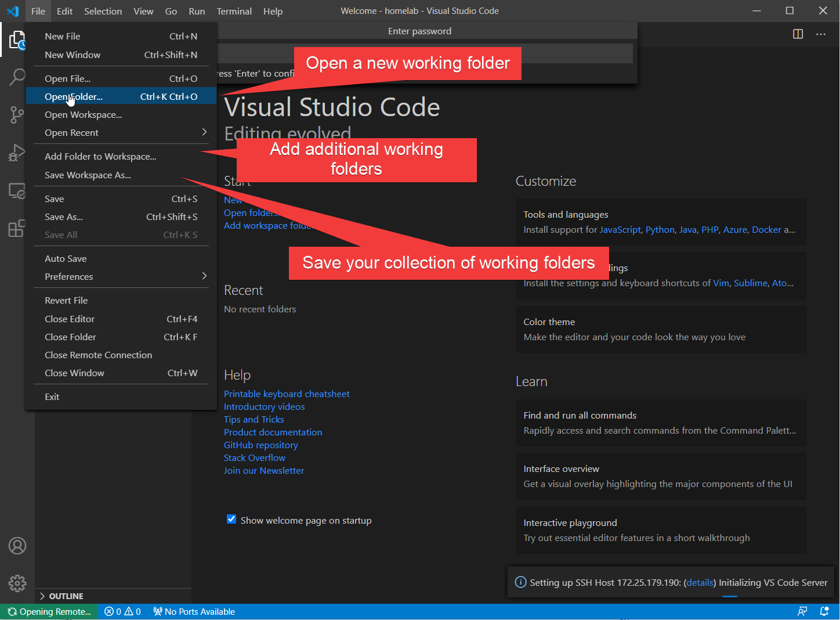Choose Save As... menu entry
Image resolution: width=840 pixels, height=620 pixels.
pos(121,217)
